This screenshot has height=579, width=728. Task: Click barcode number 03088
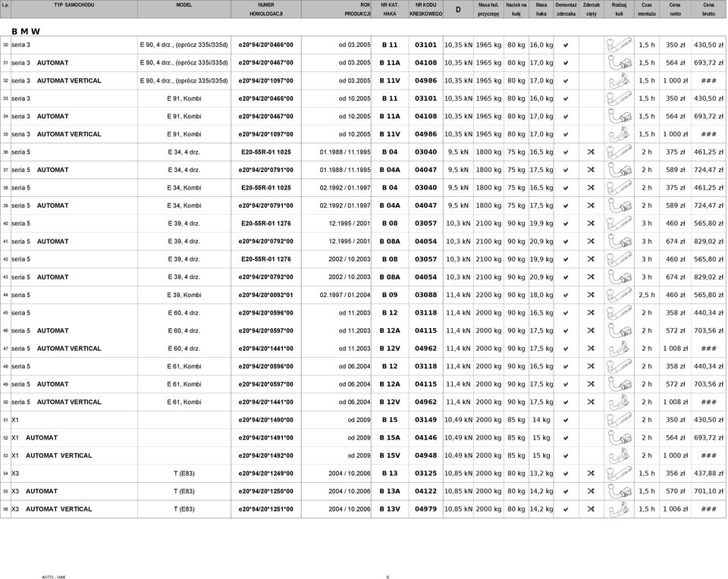(425, 295)
